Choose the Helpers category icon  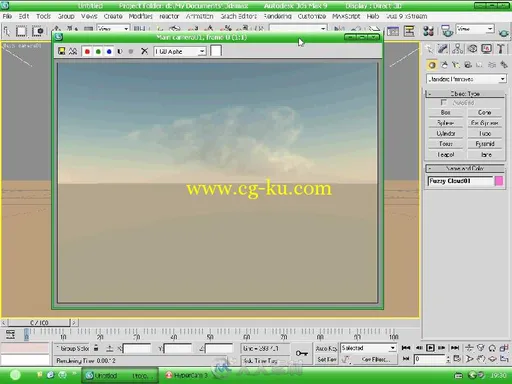pos(479,65)
